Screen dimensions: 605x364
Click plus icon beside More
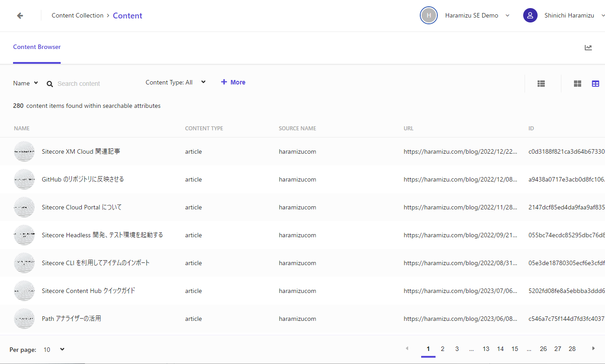pyautogui.click(x=224, y=82)
